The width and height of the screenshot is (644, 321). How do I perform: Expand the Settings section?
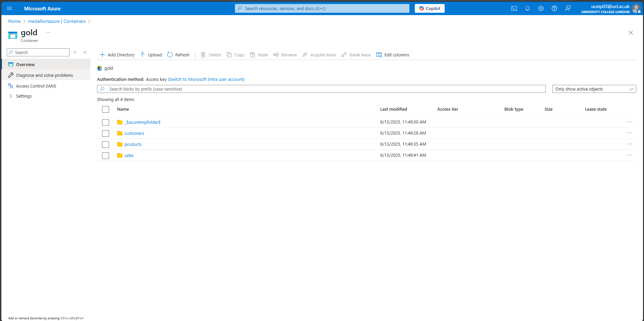tap(20, 96)
